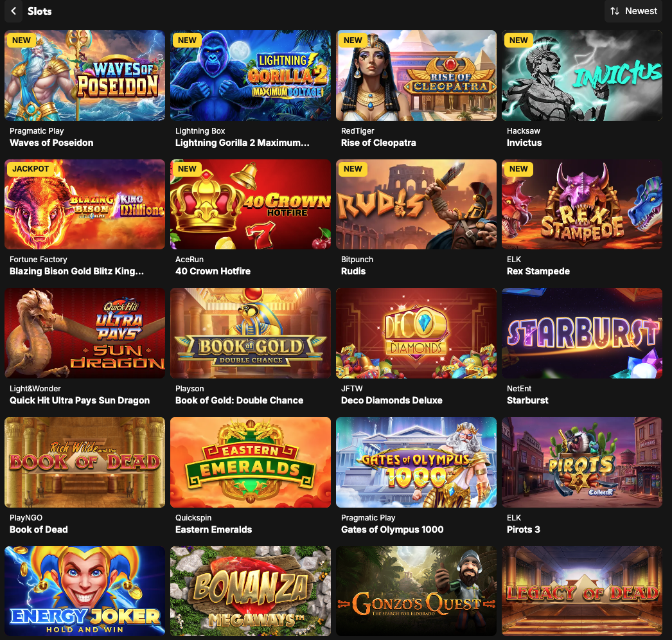672x640 pixels.
Task: Click the sort arrows icon beside Newest
Action: click(x=615, y=11)
